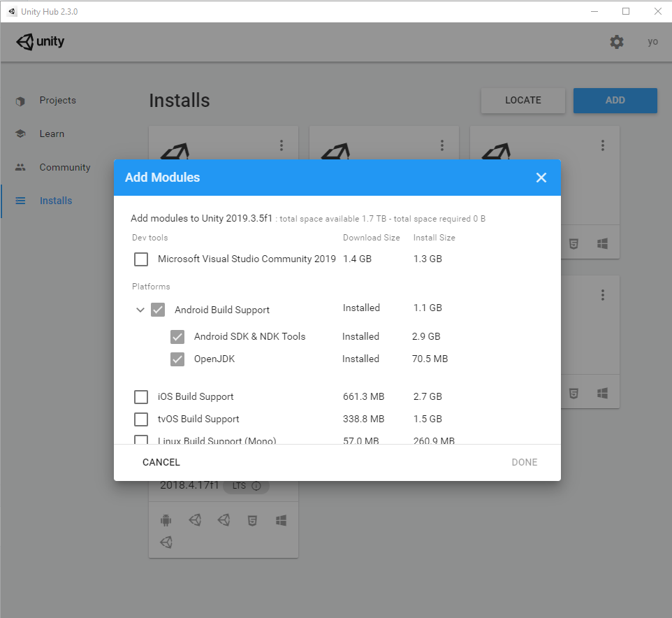
Task: Click the blue ADD button
Action: click(x=615, y=101)
